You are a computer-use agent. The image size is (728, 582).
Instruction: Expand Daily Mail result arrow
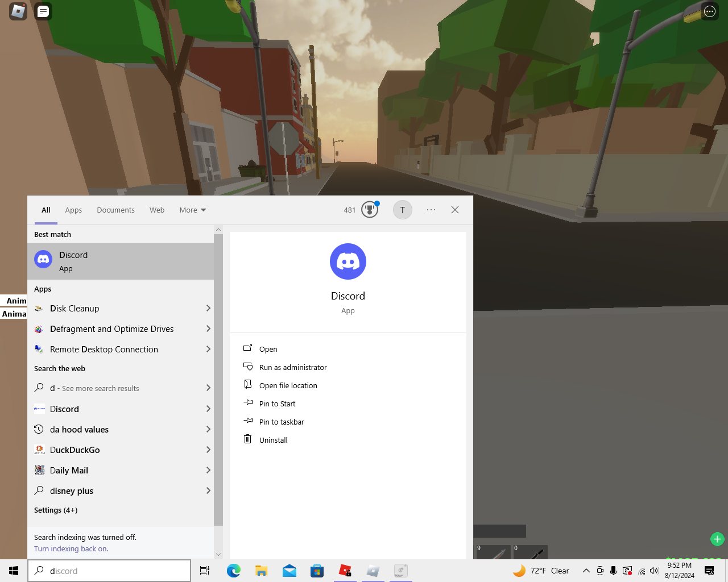click(x=208, y=470)
